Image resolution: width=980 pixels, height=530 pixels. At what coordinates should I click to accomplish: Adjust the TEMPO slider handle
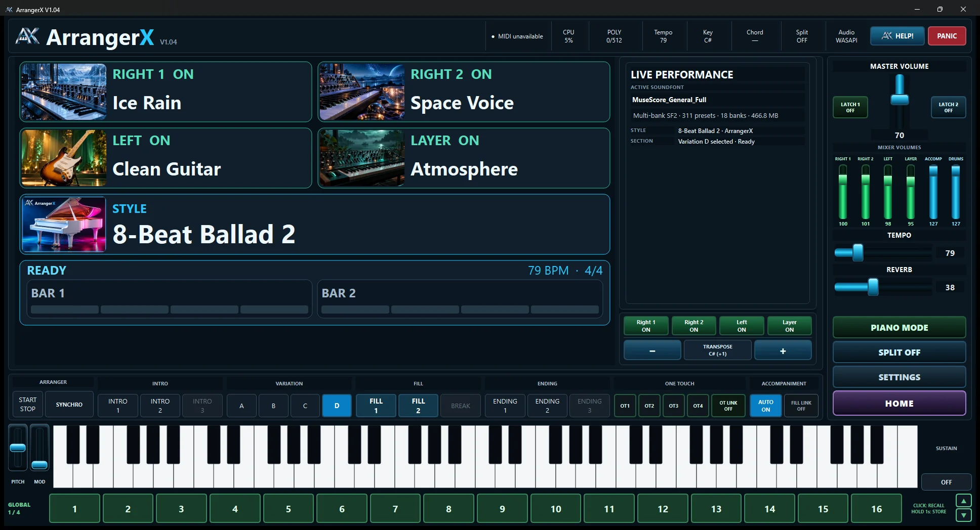click(858, 252)
